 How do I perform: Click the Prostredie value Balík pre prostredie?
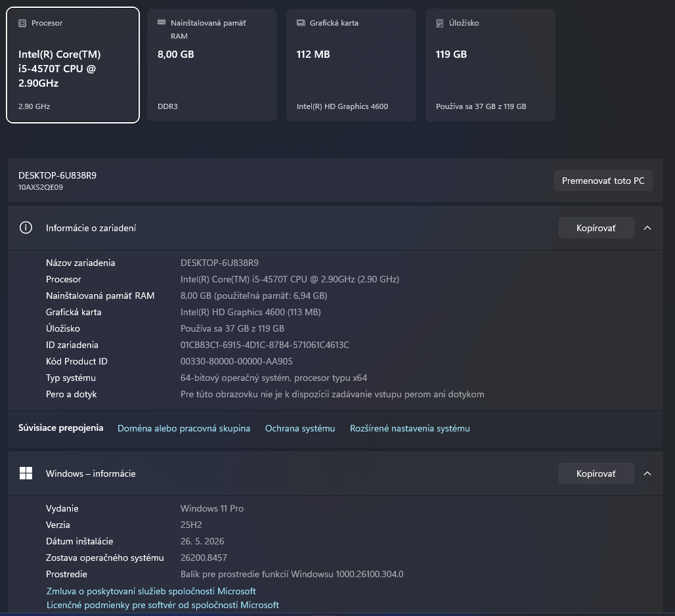pyautogui.click(x=292, y=574)
